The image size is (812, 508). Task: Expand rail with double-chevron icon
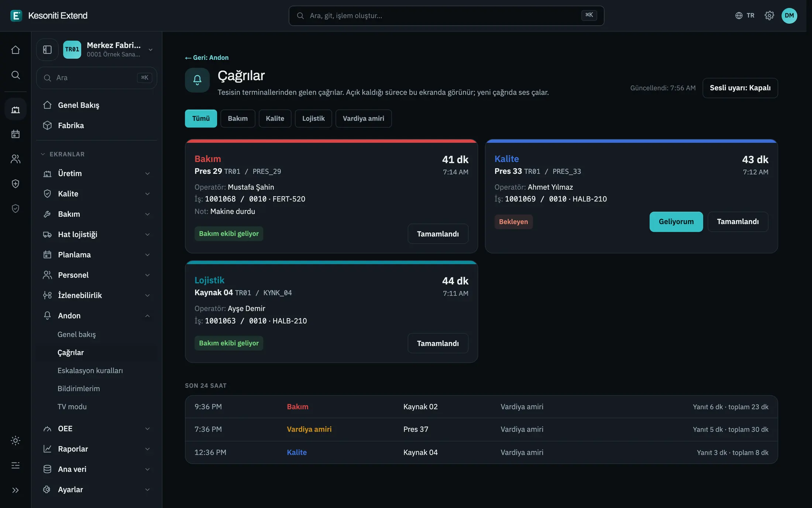(x=16, y=490)
